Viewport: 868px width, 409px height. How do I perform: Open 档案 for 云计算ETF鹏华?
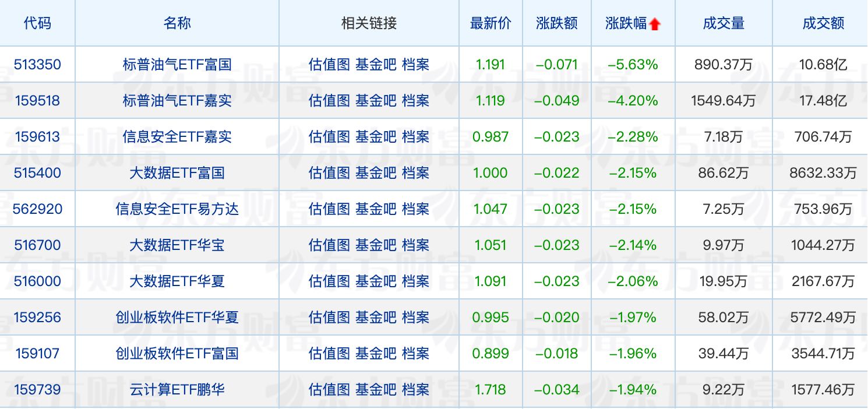pyautogui.click(x=415, y=389)
